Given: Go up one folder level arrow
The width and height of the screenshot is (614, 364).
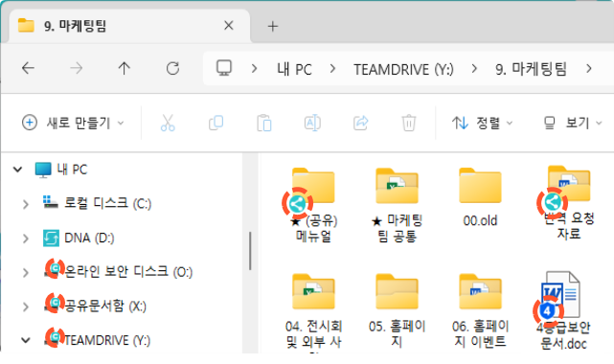Looking at the screenshot, I should (x=125, y=69).
